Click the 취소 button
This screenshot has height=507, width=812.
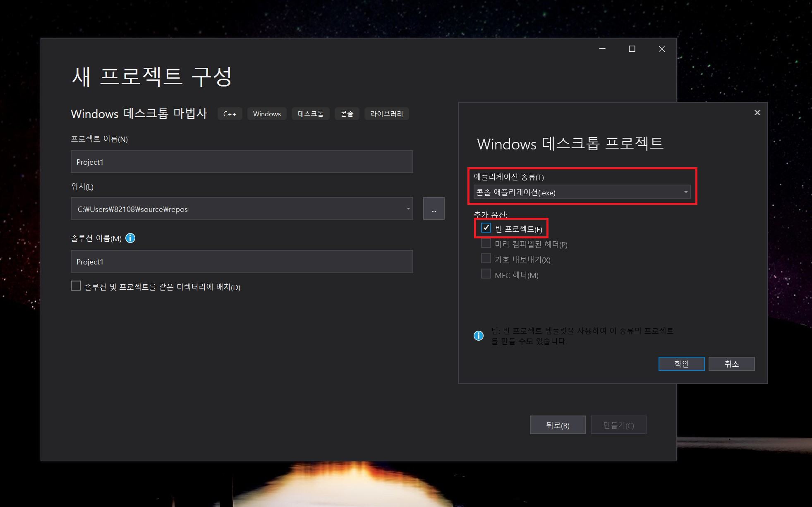tap(731, 364)
